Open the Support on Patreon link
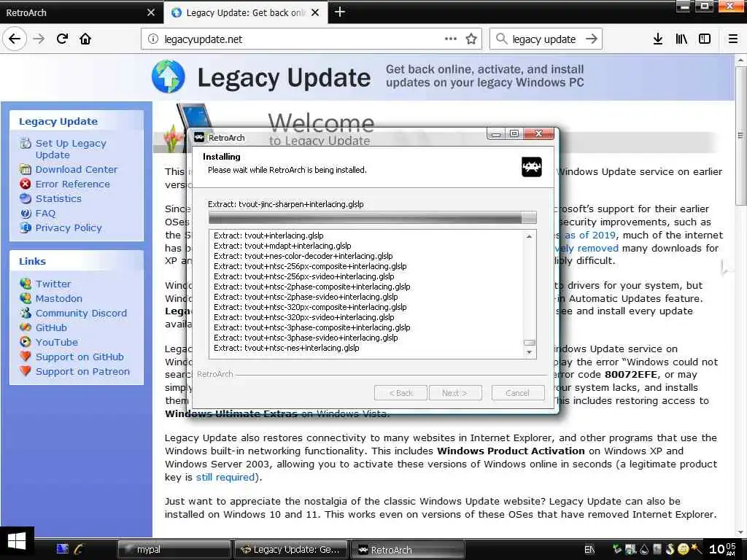Viewport: 747px width, 560px height. 82,371
